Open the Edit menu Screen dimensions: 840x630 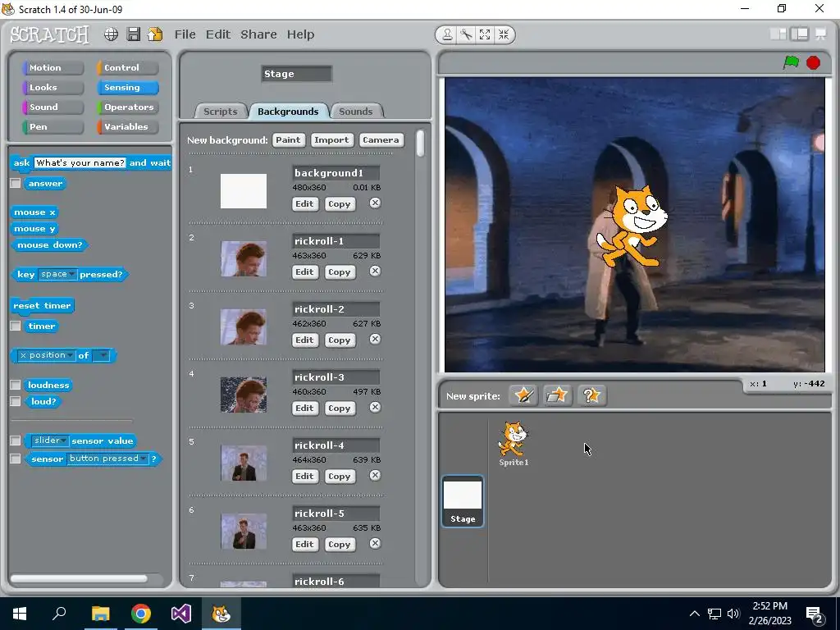218,34
